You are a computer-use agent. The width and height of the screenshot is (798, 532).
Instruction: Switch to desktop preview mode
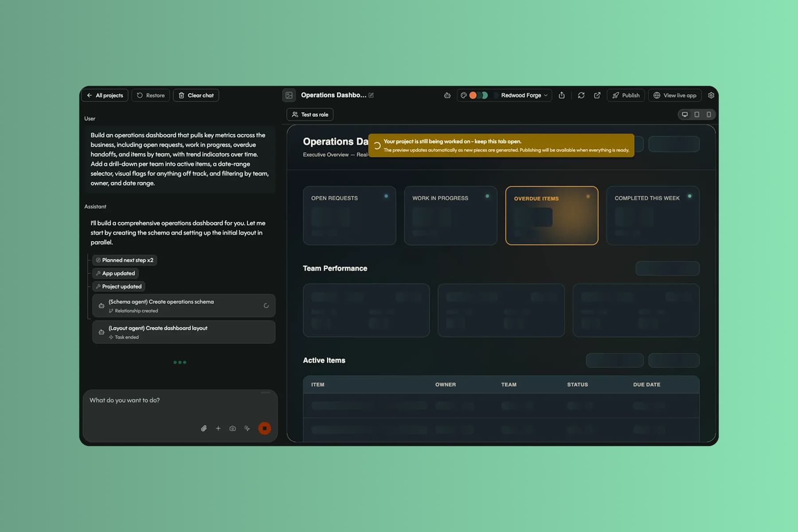tap(685, 114)
